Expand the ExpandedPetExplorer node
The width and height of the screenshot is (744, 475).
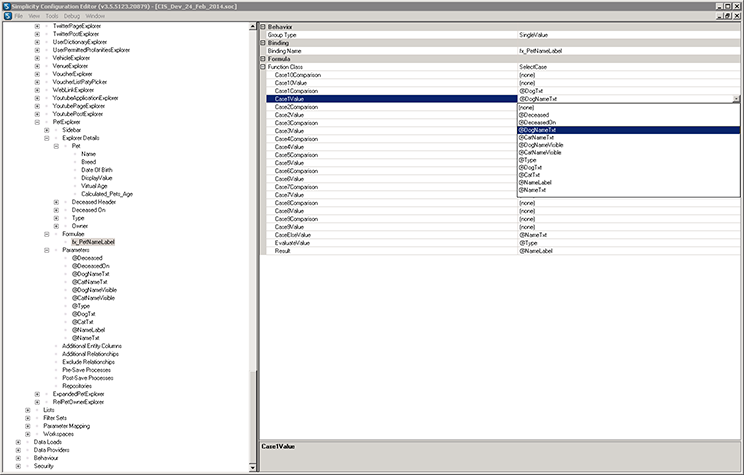pos(37,394)
